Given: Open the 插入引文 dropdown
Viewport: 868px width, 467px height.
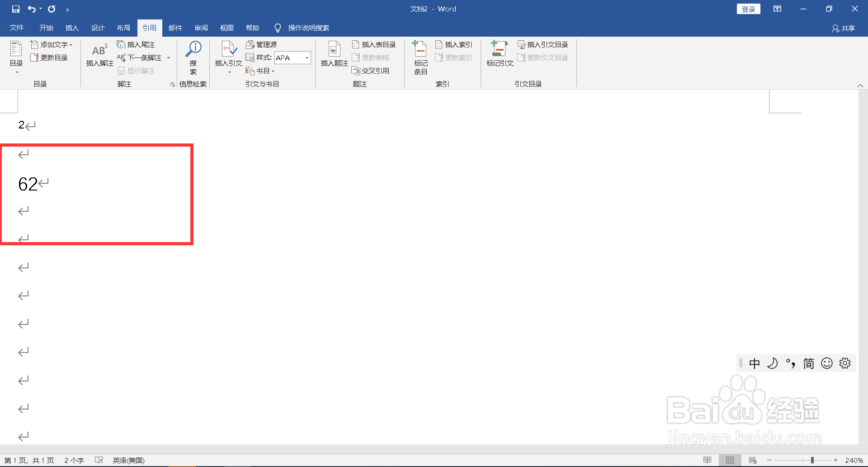Looking at the screenshot, I should click(x=229, y=57).
